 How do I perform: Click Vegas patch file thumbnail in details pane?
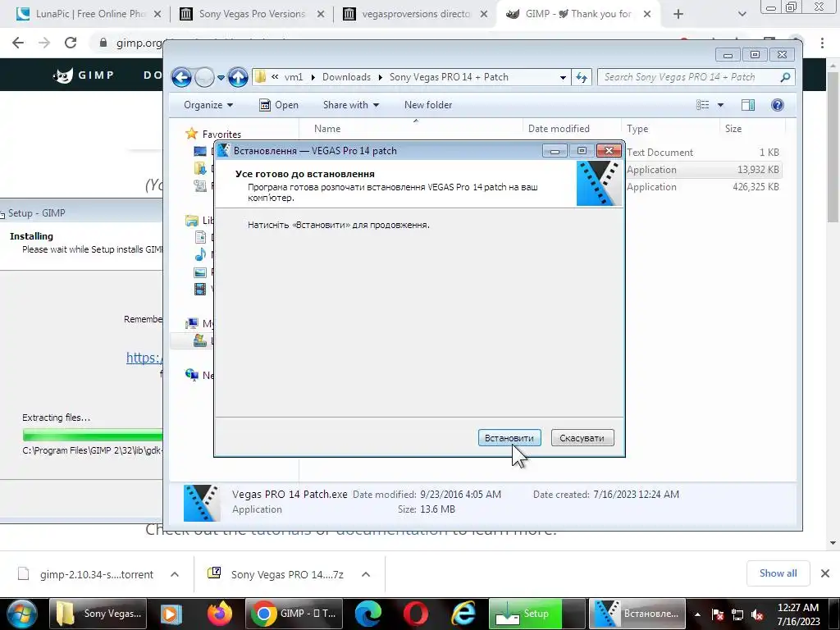click(202, 503)
